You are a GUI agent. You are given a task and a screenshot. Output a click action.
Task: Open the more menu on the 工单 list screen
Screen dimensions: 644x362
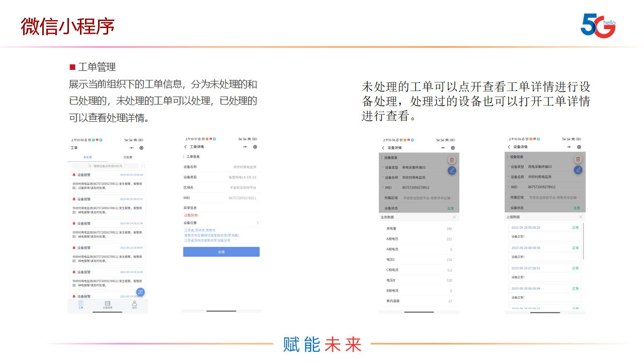132,148
